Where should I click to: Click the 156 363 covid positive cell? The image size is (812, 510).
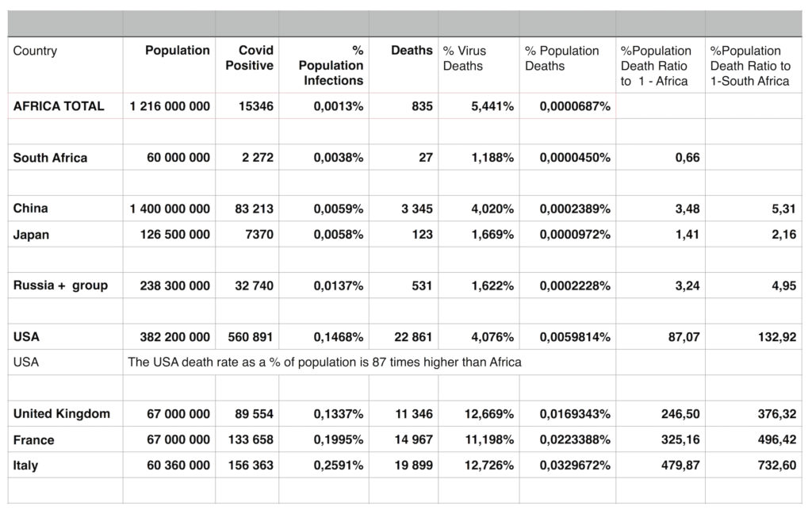[x=247, y=465]
